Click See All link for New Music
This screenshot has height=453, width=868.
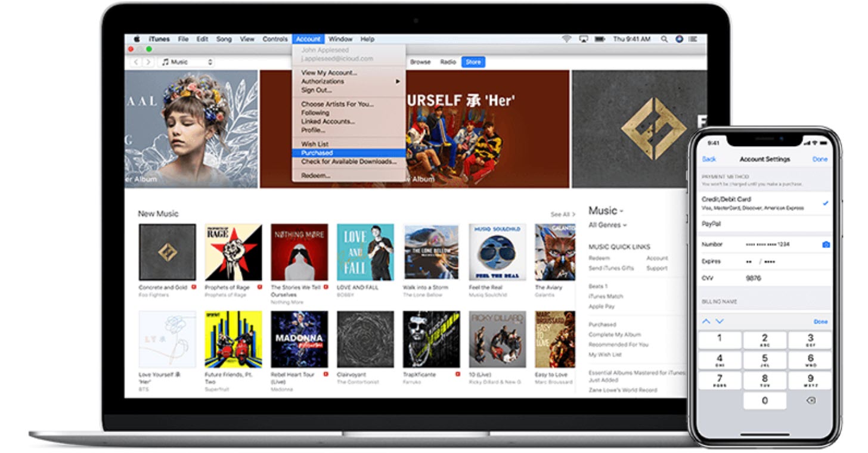click(x=563, y=215)
